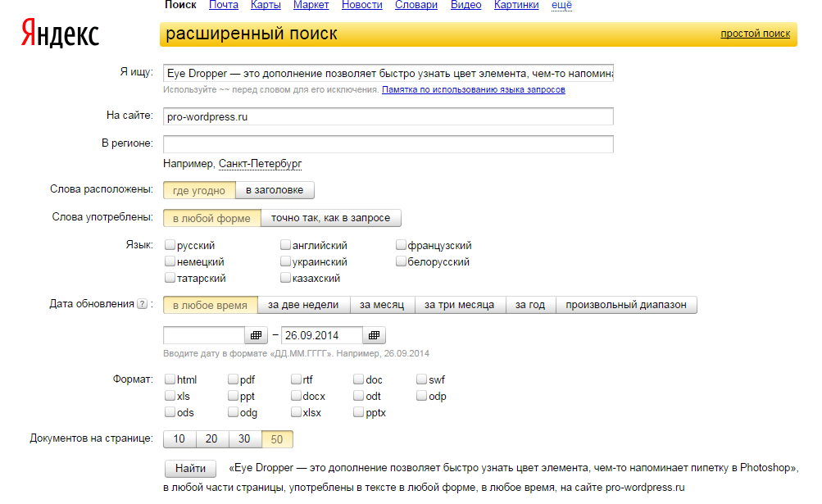Select 'в заголовке' word placement option
This screenshot has height=504, width=822.
tap(275, 190)
